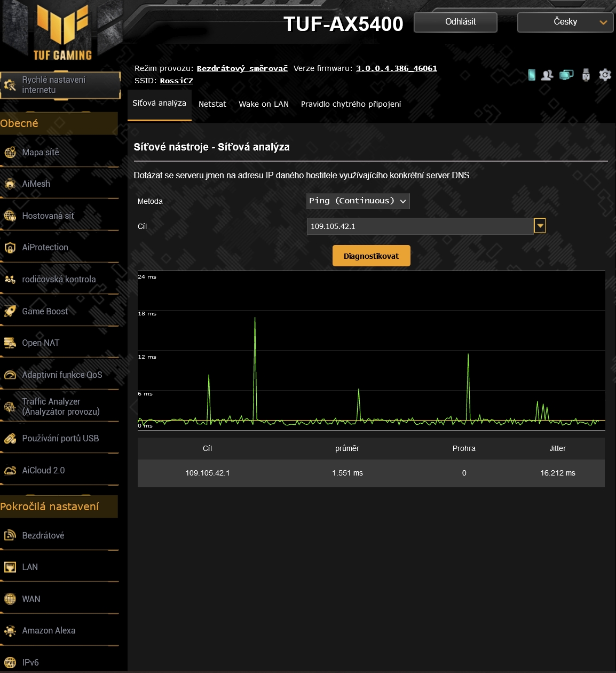Switch to the Netstat tab
Screen dimensions: 616x673
(x=212, y=104)
